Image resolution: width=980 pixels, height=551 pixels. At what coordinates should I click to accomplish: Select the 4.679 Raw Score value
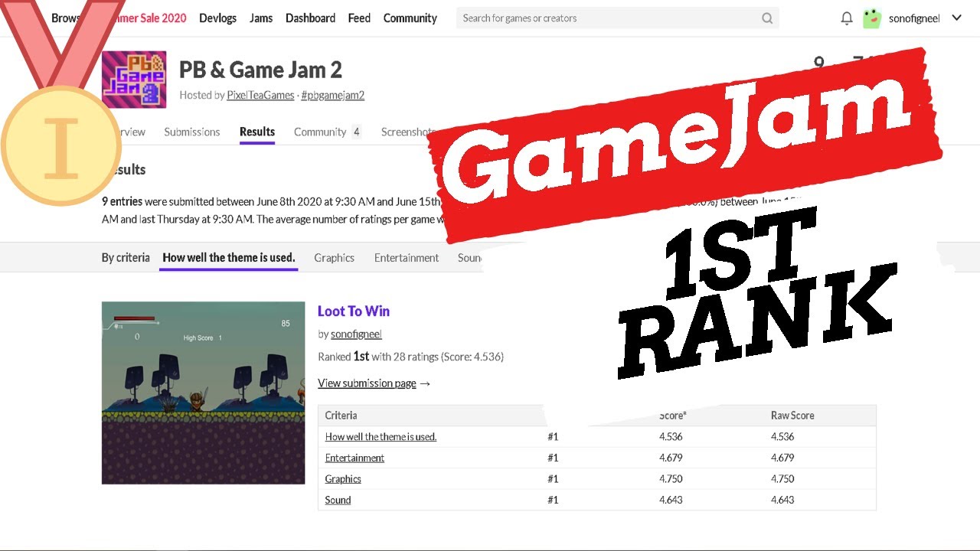[x=782, y=458]
